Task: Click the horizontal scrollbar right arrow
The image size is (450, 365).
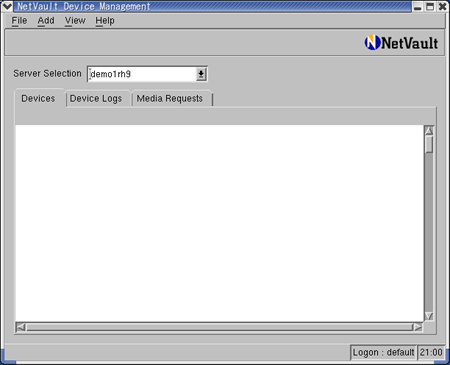Action: 418,327
